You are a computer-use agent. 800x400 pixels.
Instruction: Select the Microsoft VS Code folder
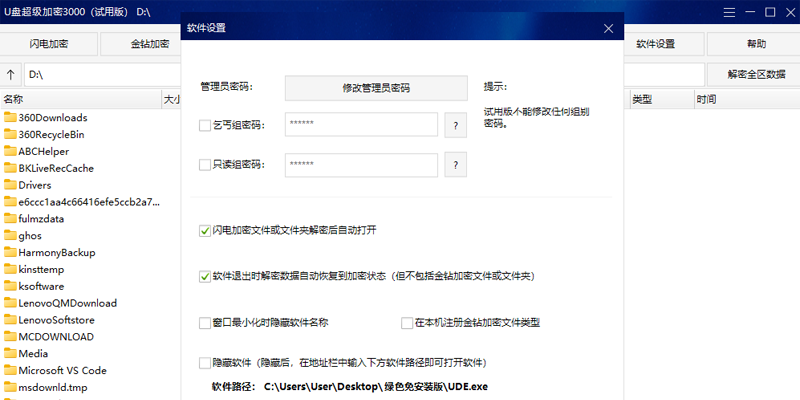[61, 370]
